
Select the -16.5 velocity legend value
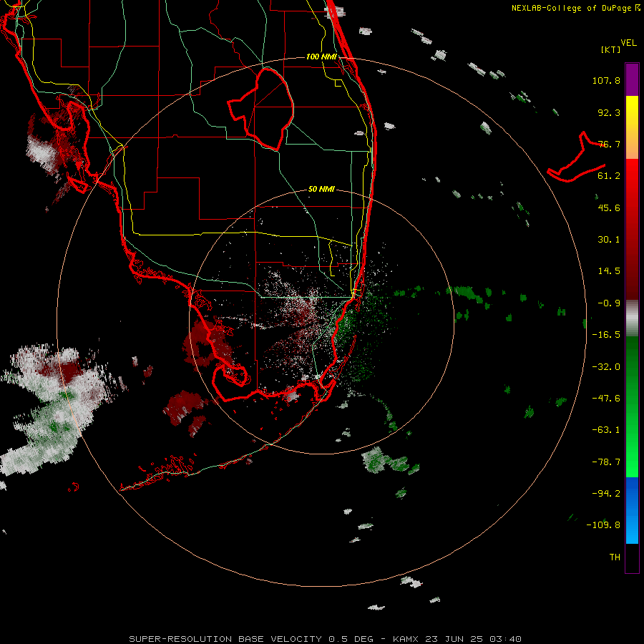click(x=606, y=335)
